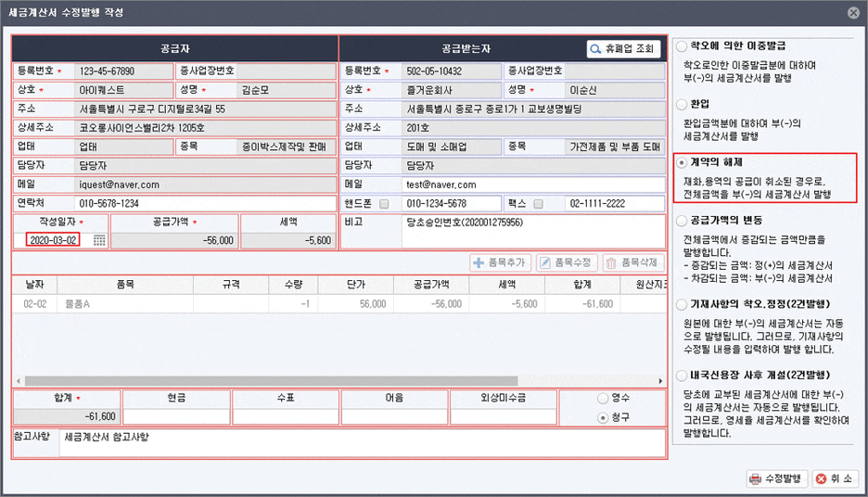The image size is (868, 497).
Task: Click the 세액 total field -5,600
Action: click(288, 240)
